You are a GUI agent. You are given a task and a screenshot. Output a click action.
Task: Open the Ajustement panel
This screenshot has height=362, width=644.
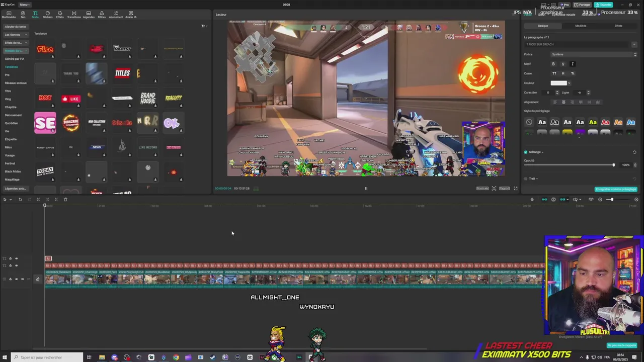click(116, 15)
